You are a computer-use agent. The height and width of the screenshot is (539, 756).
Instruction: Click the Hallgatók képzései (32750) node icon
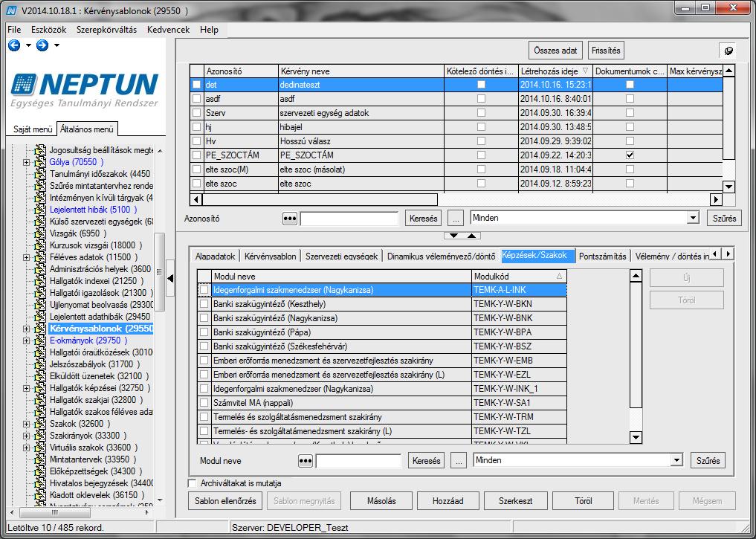click(40, 388)
